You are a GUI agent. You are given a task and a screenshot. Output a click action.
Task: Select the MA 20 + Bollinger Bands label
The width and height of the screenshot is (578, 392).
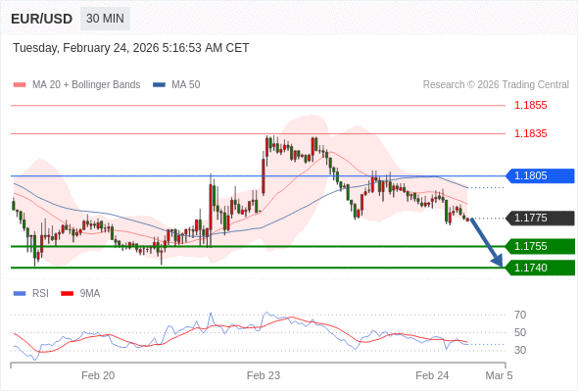[x=86, y=85]
